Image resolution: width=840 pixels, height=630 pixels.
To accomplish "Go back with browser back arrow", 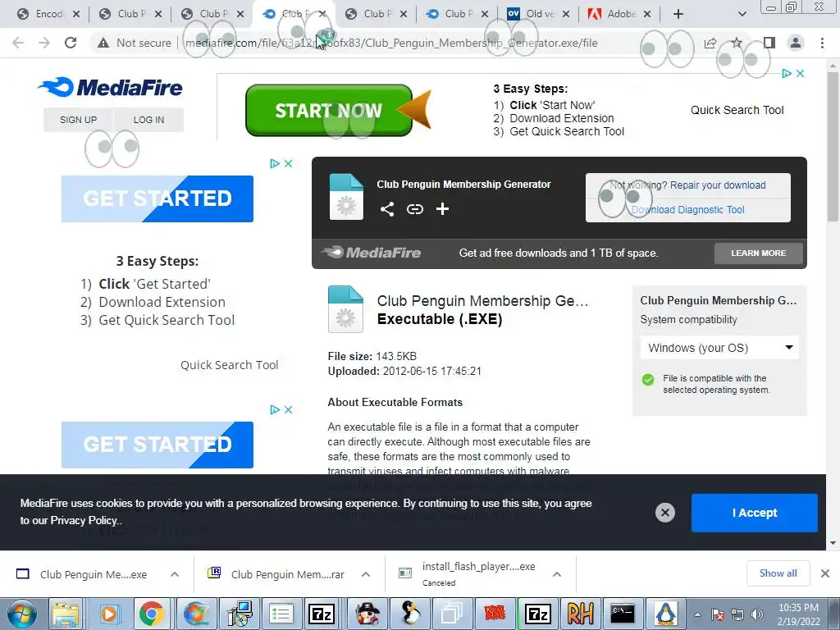I will point(18,43).
